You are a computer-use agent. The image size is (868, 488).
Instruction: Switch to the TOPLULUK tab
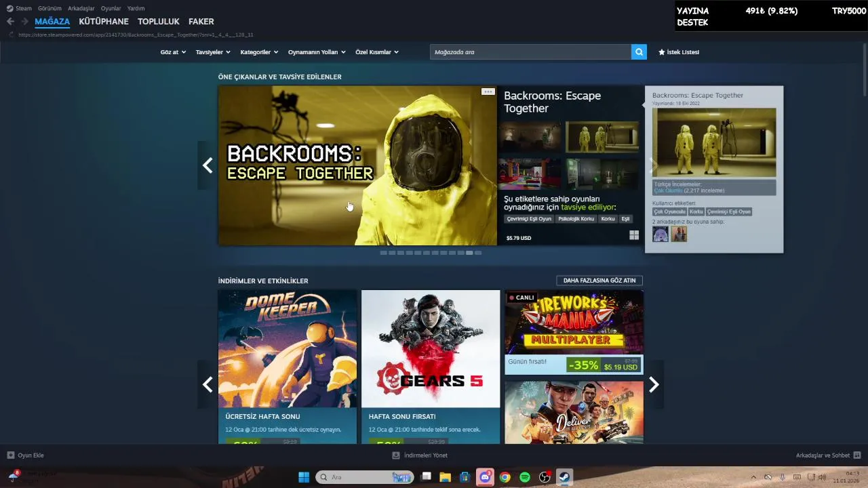159,22
